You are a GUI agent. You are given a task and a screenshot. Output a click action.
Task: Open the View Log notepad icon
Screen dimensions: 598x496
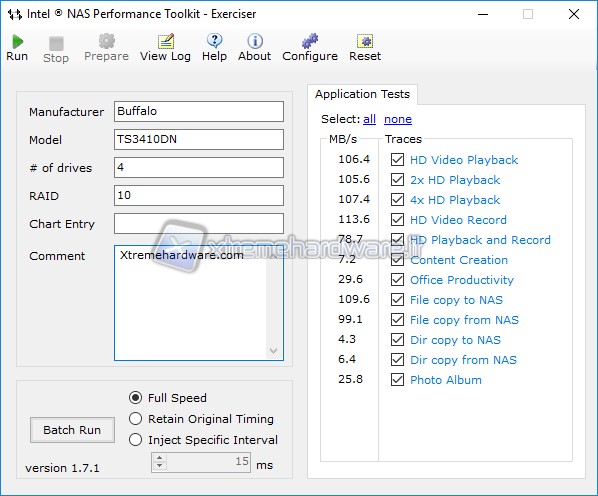tap(166, 41)
